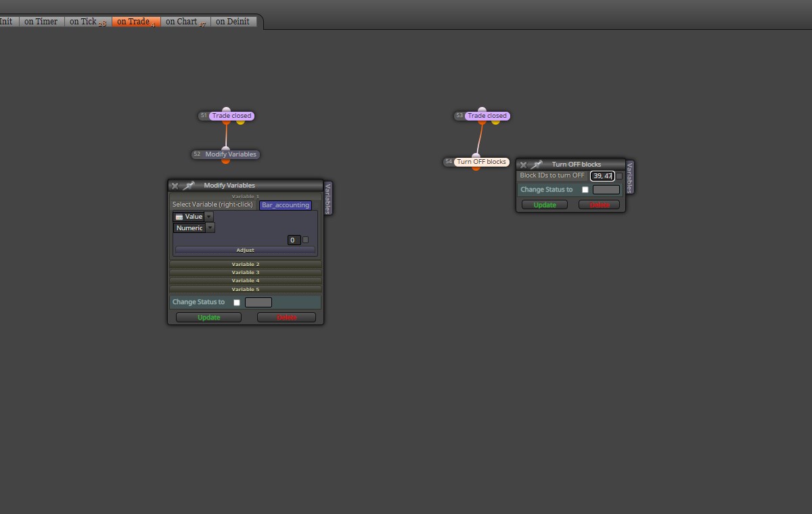Toggle the small checkbox beside Block IDs field

coord(619,176)
